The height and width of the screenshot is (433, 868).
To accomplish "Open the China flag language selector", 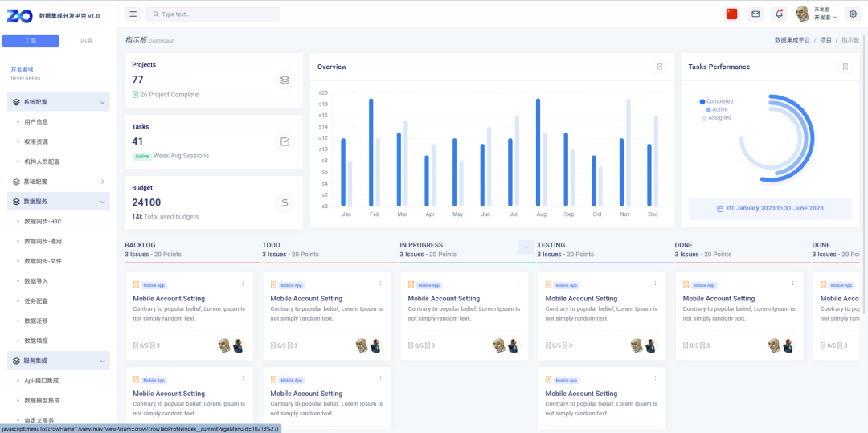I will click(732, 14).
